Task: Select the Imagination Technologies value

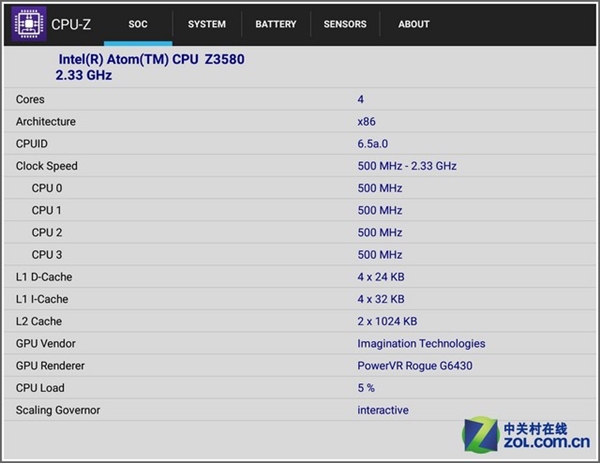Action: click(x=421, y=344)
